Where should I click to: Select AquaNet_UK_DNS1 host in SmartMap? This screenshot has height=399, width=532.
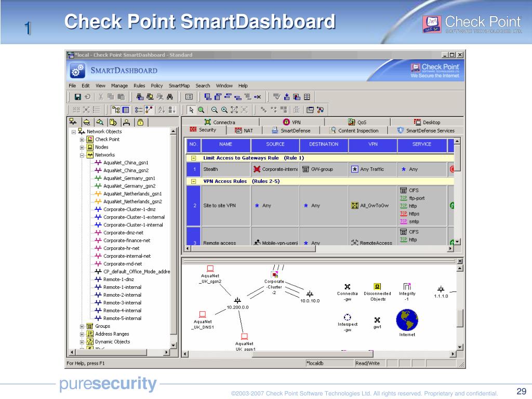(x=203, y=314)
